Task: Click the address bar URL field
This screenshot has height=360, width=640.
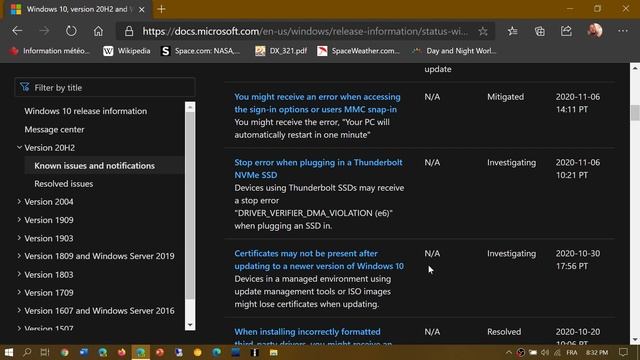Action: 305,31
